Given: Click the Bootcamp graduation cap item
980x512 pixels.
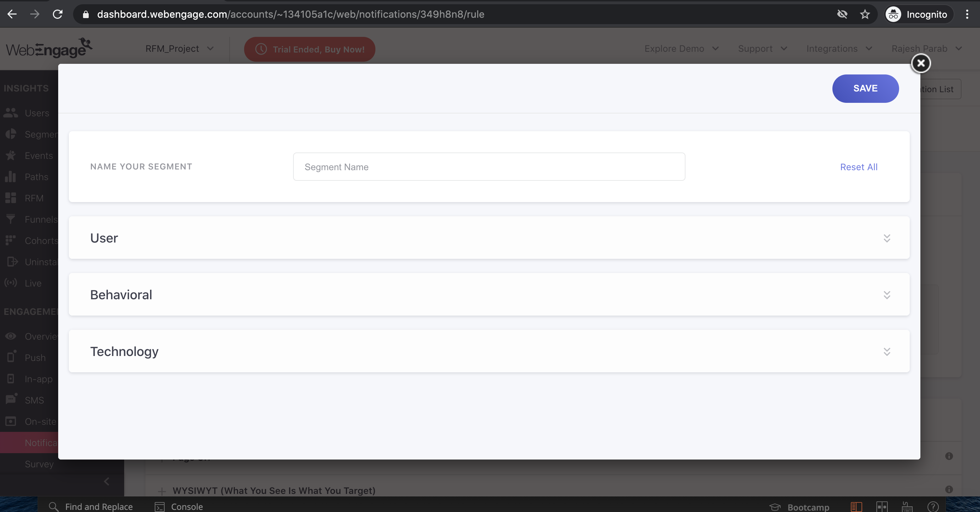Looking at the screenshot, I should [x=799, y=507].
